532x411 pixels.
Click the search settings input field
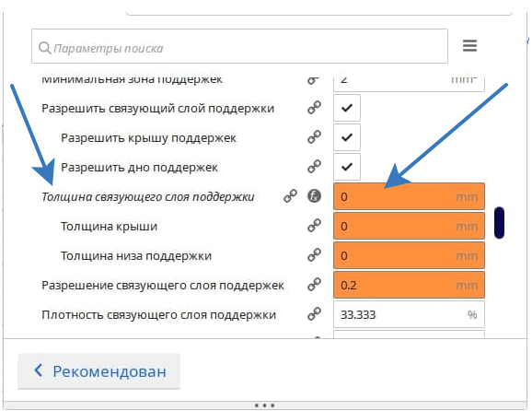pyautogui.click(x=239, y=46)
